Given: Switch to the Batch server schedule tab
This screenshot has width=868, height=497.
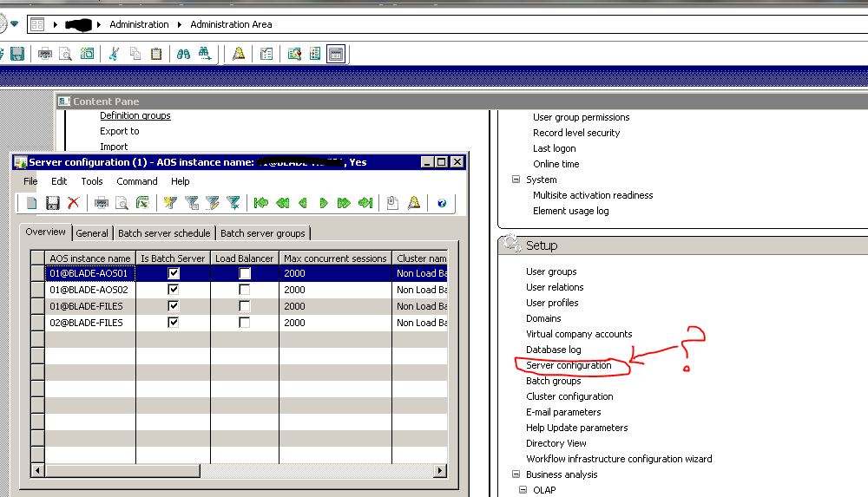Looking at the screenshot, I should click(x=164, y=233).
